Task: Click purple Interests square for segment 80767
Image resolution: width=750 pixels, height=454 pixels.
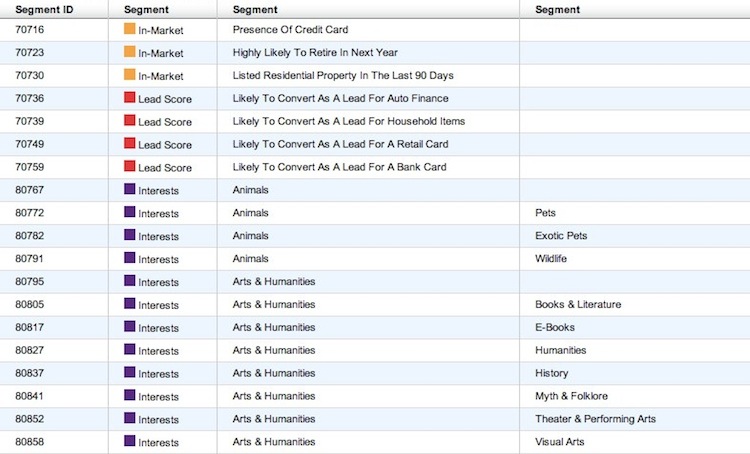Action: pyautogui.click(x=130, y=189)
